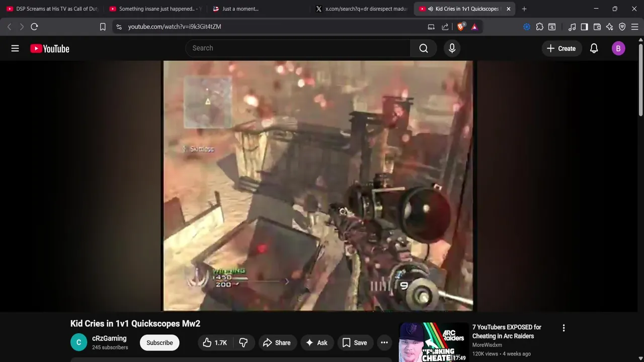Open the cRzGaming channel avatar
Screen dimensions: 644x362
pyautogui.click(x=78, y=342)
